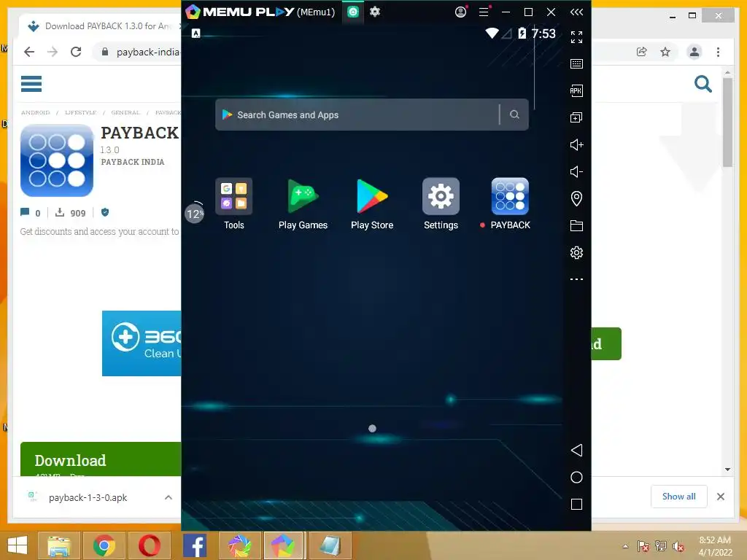This screenshot has width=747, height=560.
Task: Increase emulator volume with speaker plus icon
Action: (x=576, y=145)
